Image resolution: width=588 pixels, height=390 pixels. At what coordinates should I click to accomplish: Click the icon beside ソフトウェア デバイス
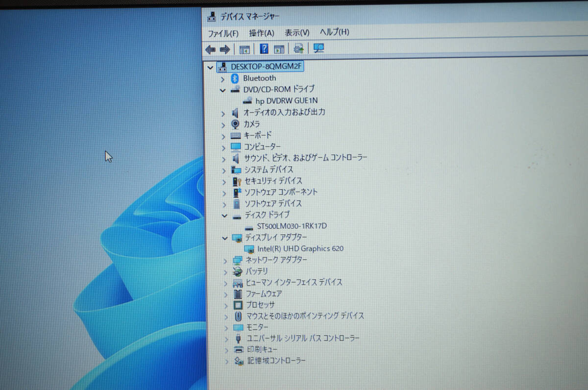tap(237, 203)
